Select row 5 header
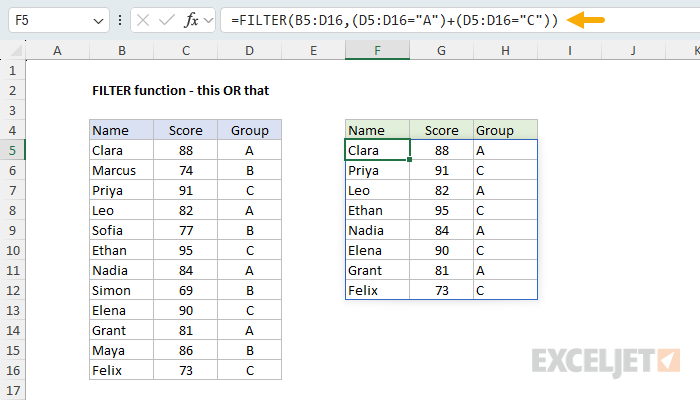The image size is (700, 400). (12, 150)
